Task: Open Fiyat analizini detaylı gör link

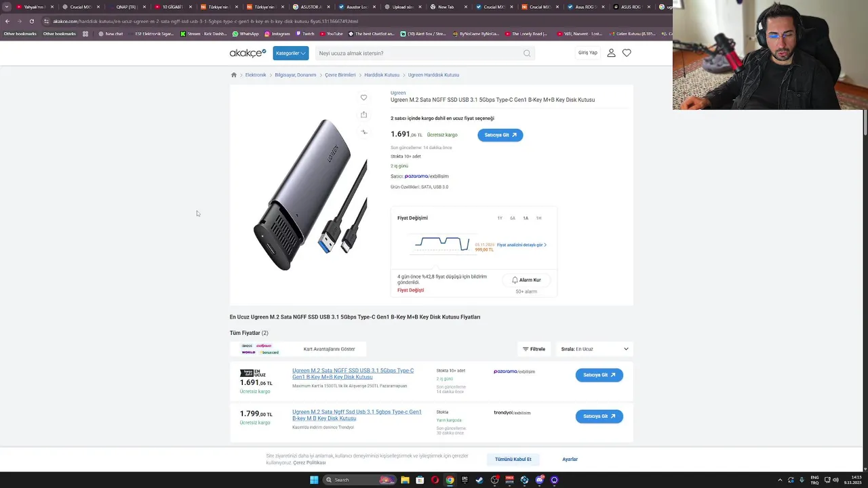Action: pyautogui.click(x=521, y=245)
